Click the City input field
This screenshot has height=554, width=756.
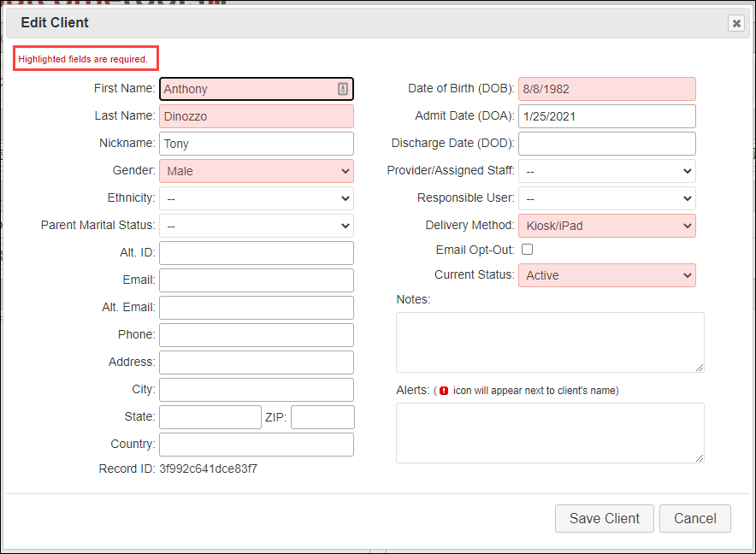[257, 390]
